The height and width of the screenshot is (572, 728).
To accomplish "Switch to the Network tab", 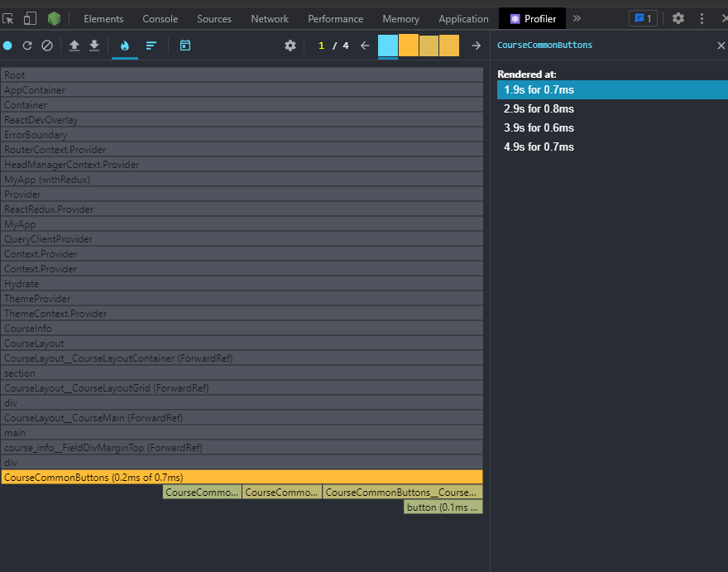I will coord(270,19).
